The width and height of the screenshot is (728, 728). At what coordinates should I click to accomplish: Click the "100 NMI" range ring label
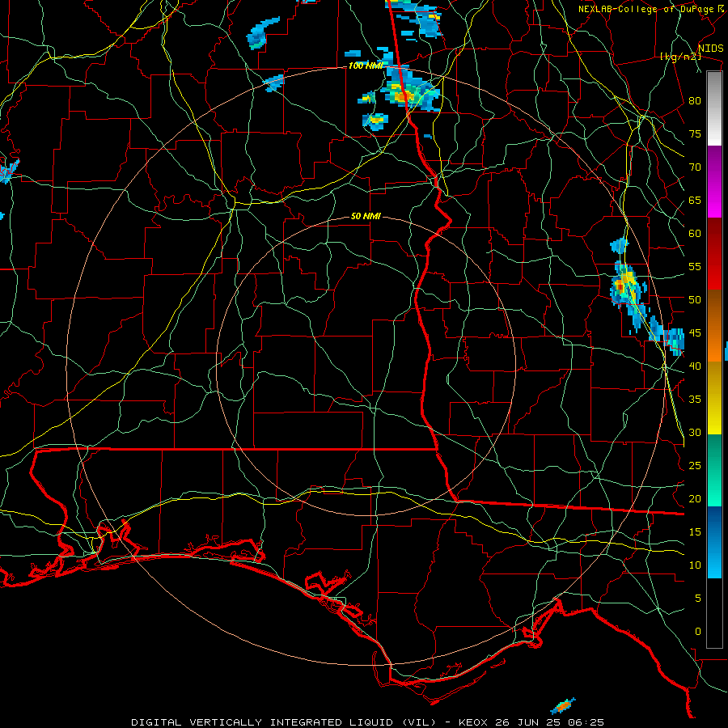point(366,66)
